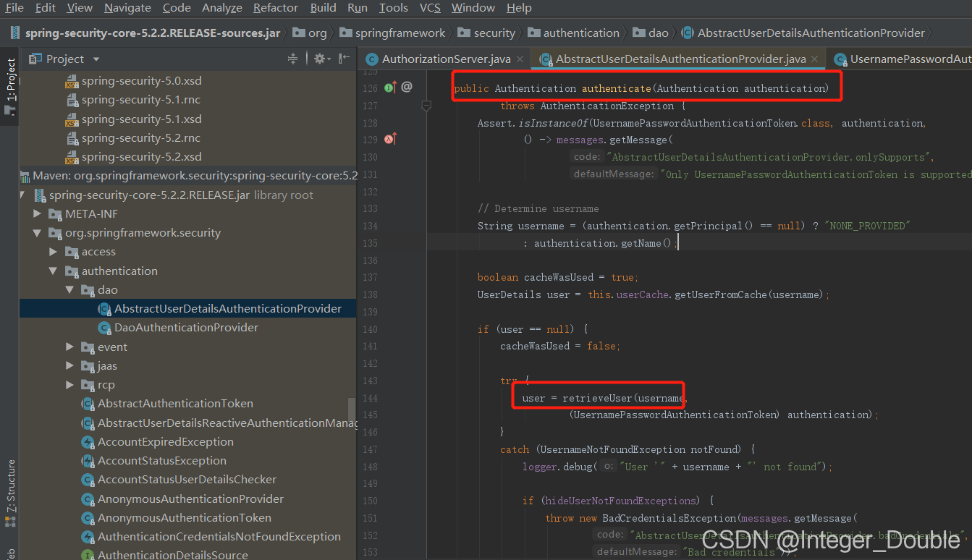Open the File menu

pos(14,8)
